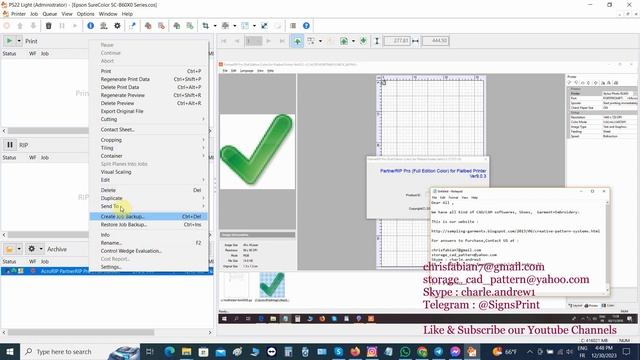This screenshot has width=640, height=360.
Task: Click the user station icon in toolbar
Action: pyautogui.click(x=104, y=26)
